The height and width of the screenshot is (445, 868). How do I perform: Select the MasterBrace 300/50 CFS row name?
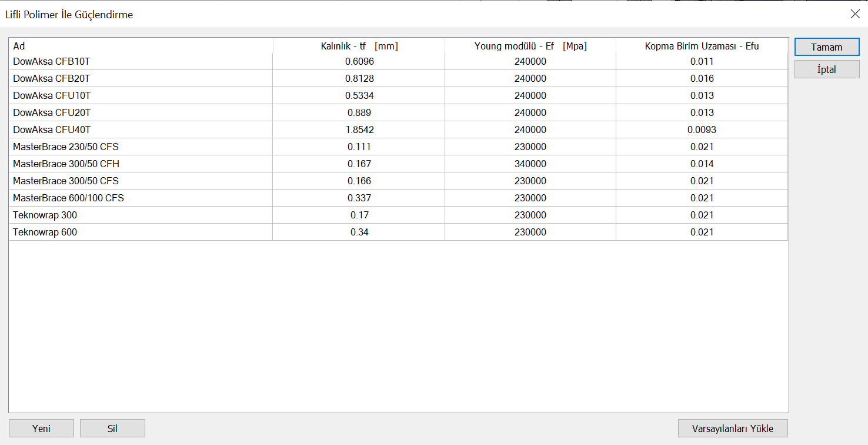pyautogui.click(x=66, y=181)
